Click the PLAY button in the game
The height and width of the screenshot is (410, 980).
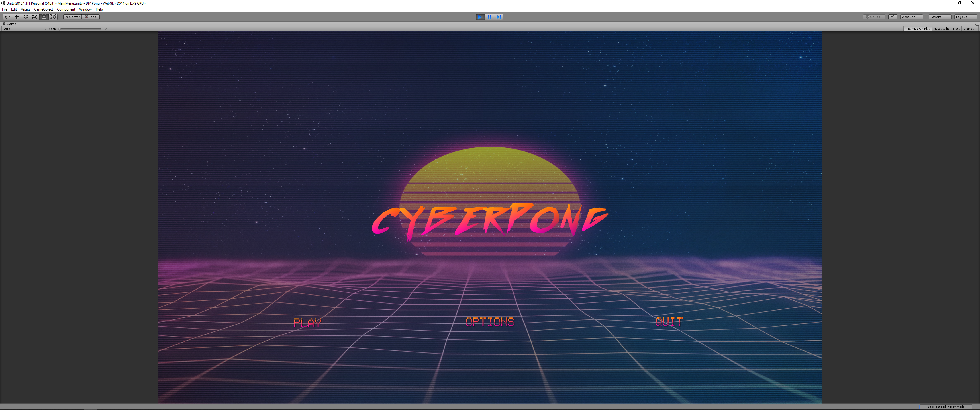click(x=307, y=322)
